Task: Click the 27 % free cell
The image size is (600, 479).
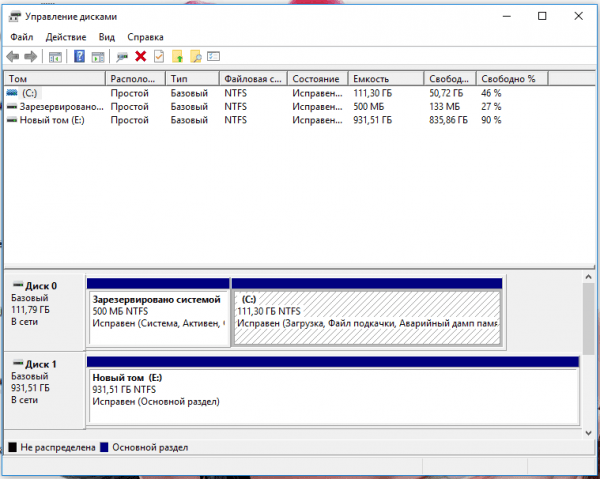Action: (491, 107)
